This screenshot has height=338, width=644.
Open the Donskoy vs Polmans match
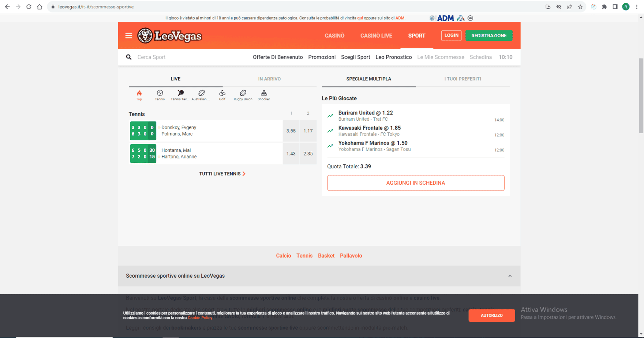click(x=206, y=131)
